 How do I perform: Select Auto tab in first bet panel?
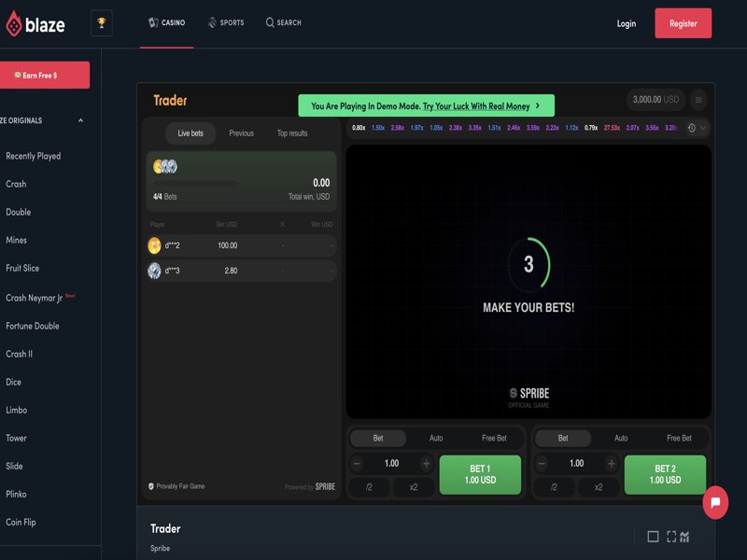point(436,438)
